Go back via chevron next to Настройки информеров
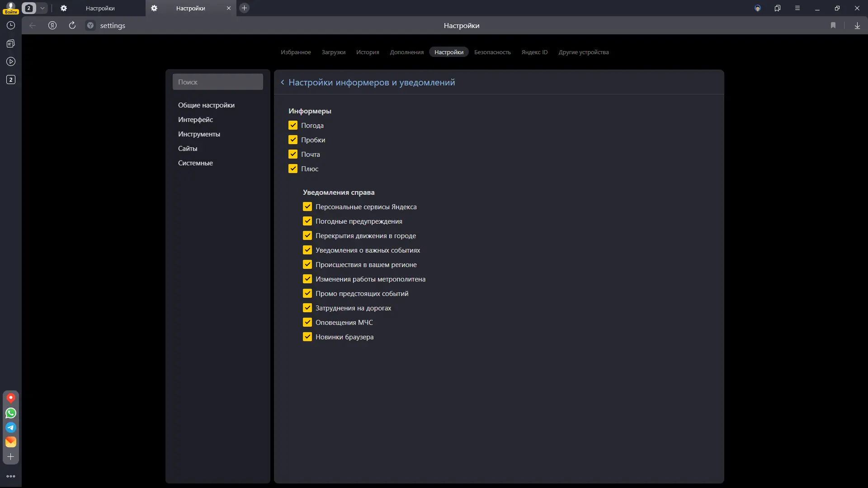 [283, 82]
